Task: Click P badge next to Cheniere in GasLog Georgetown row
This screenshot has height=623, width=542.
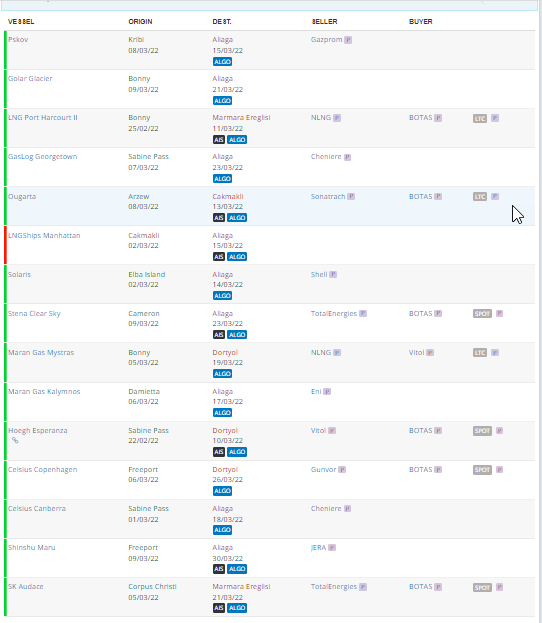Action: 347,157
